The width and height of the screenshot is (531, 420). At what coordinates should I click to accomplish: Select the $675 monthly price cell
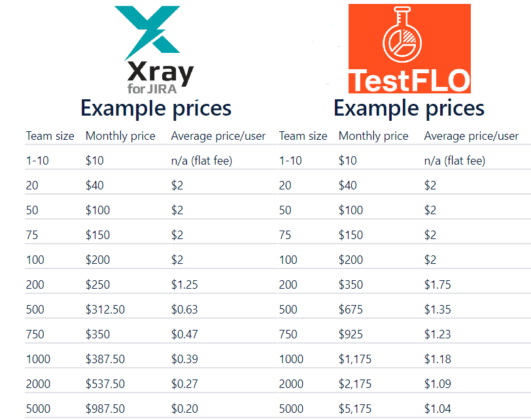pyautogui.click(x=351, y=310)
